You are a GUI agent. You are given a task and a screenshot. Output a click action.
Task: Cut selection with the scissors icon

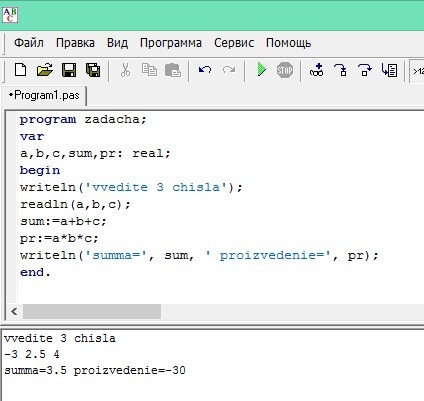tap(125, 70)
